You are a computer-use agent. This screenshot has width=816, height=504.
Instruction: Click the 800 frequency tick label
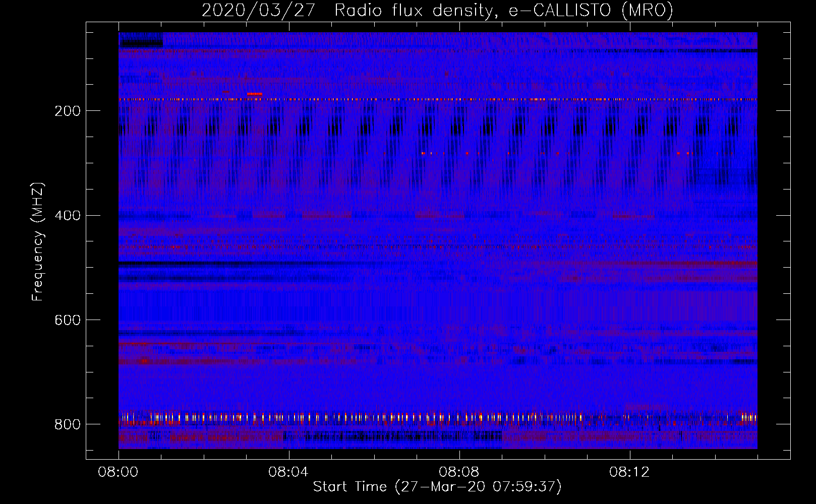pyautogui.click(x=68, y=424)
